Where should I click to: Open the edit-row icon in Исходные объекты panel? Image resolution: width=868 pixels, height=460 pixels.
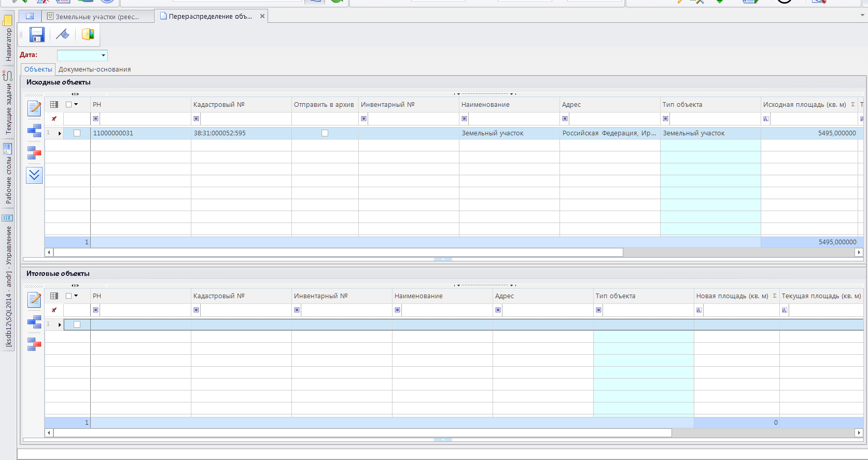(34, 108)
